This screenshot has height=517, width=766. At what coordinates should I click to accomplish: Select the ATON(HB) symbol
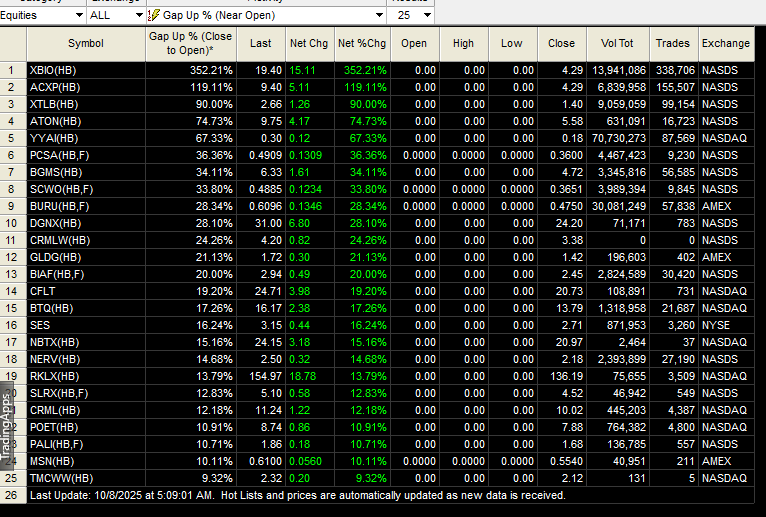tap(55, 121)
